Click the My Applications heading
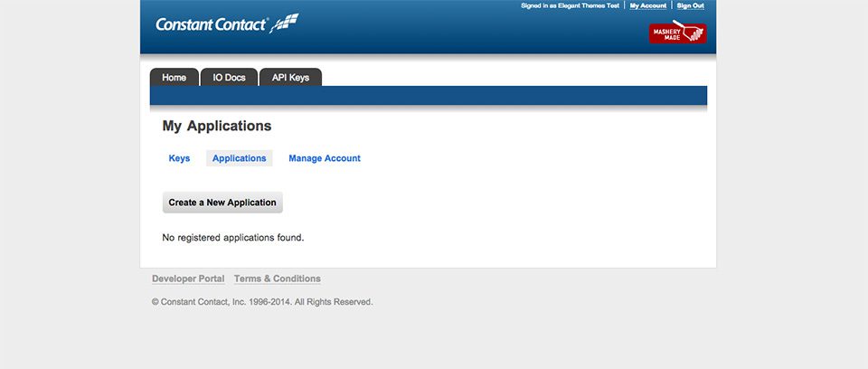The height and width of the screenshot is (369, 868). [x=217, y=126]
